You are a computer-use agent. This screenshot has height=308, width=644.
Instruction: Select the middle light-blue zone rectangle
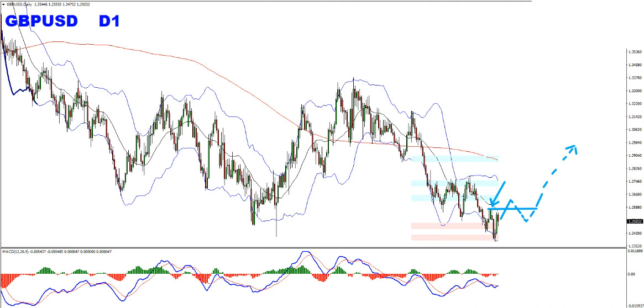pos(453,183)
